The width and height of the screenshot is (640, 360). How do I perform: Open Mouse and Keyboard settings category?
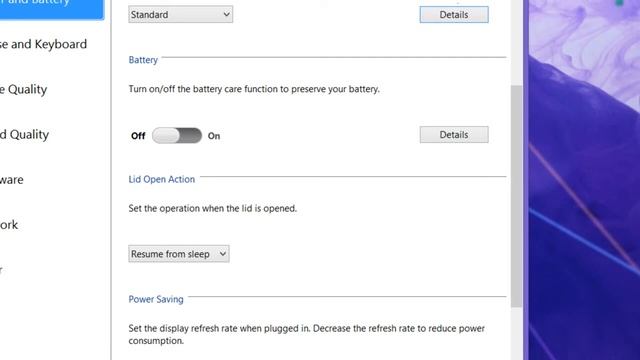pos(43,44)
